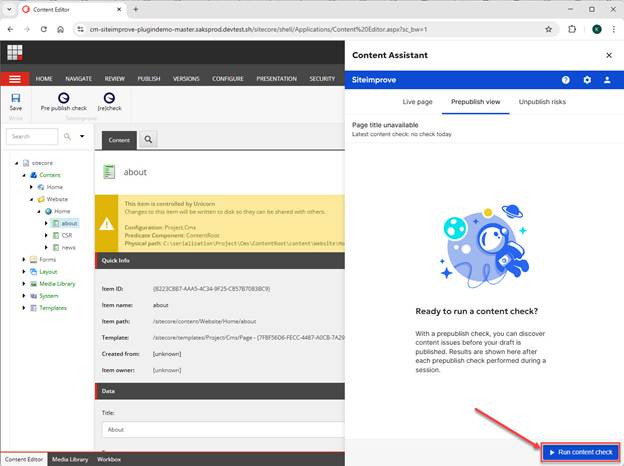Expand the Media Library tree node
The width and height of the screenshot is (624, 466).
coord(24,284)
